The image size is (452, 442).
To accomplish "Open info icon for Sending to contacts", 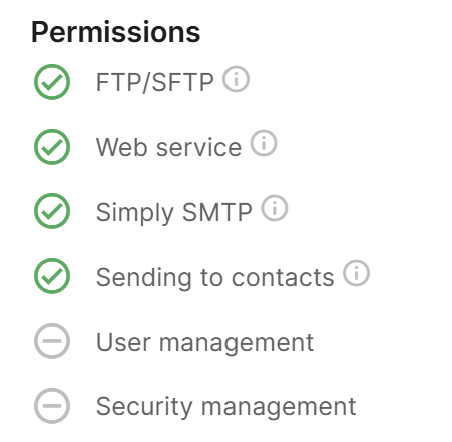I will [x=356, y=273].
